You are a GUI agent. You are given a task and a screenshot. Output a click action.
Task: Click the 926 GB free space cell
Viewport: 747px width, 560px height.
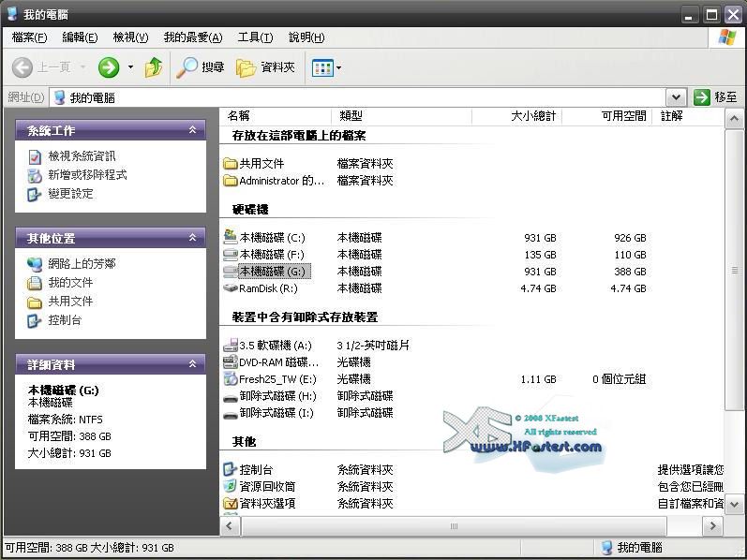[630, 238]
